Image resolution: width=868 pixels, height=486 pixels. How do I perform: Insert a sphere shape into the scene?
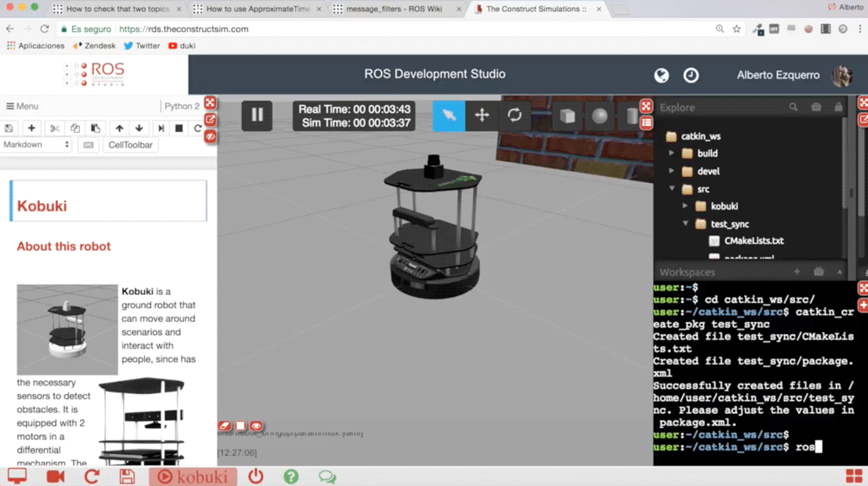point(600,115)
